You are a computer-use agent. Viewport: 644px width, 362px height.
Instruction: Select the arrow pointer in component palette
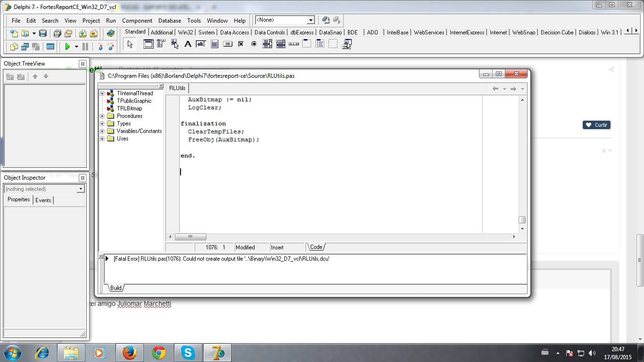(x=130, y=44)
